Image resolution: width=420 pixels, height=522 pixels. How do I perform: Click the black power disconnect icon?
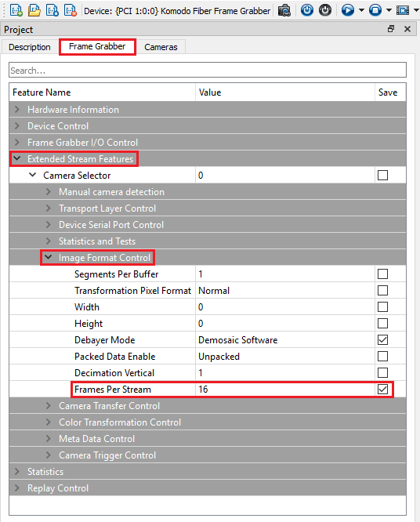coord(325,10)
